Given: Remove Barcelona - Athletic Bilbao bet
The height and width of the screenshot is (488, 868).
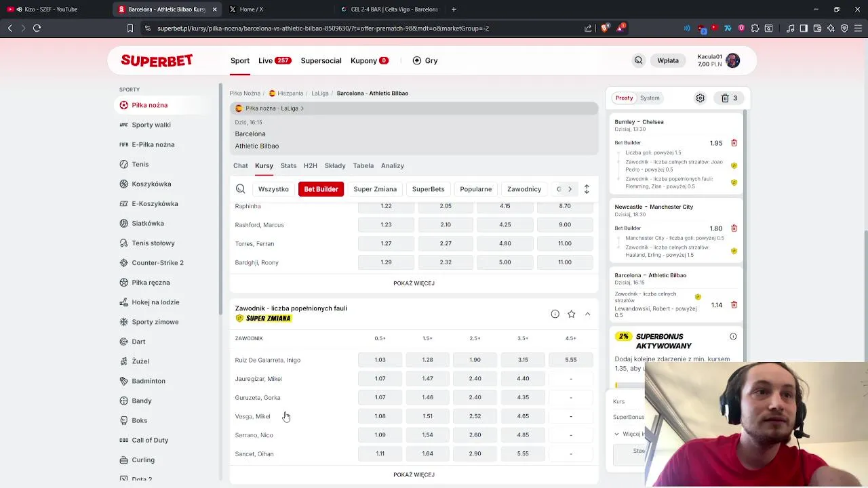Looking at the screenshot, I should 734,305.
